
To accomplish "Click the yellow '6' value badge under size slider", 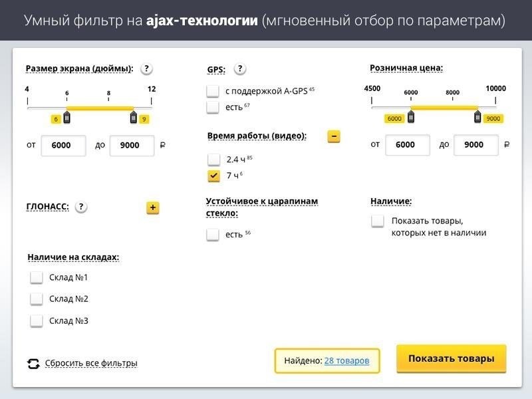I will (56, 119).
